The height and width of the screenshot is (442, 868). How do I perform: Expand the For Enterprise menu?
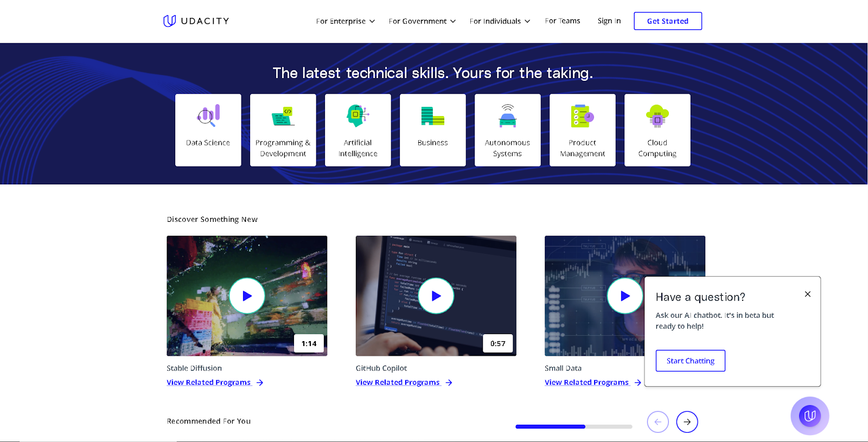point(346,21)
